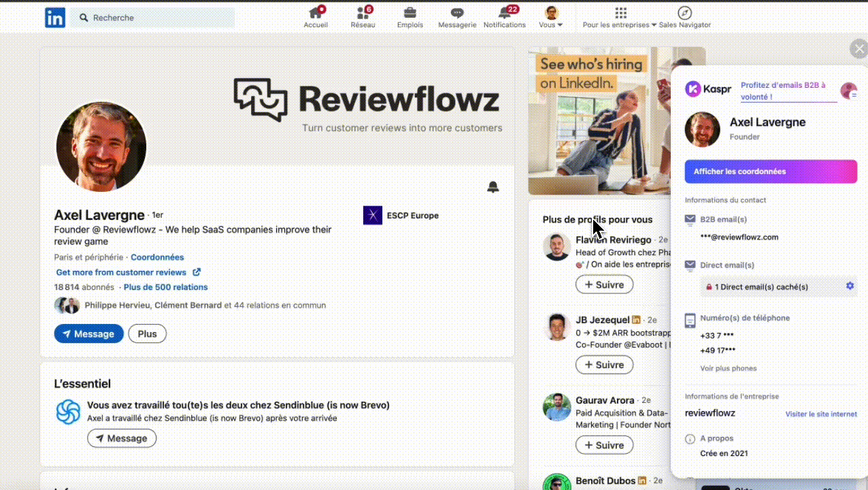Open Get more from customer reviews link
Image resolution: width=868 pixels, height=490 pixels.
[128, 272]
